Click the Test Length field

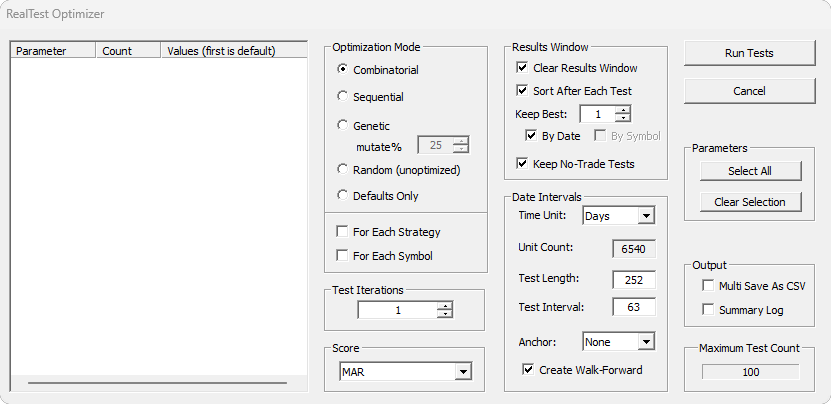pos(634,280)
